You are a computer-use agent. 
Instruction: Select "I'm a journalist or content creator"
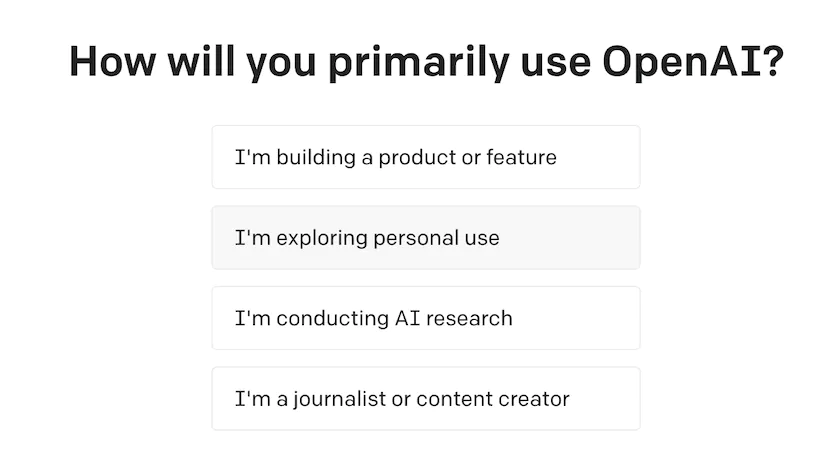(x=425, y=399)
